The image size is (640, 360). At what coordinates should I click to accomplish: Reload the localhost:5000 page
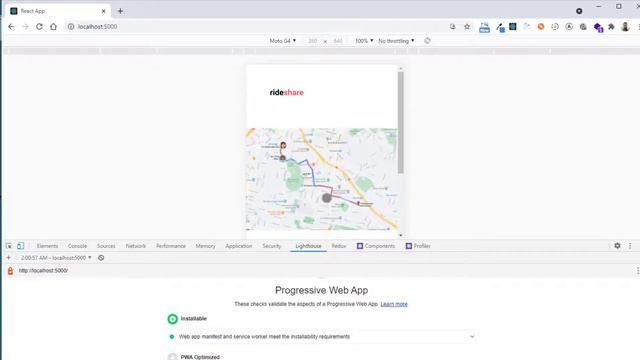tap(39, 27)
